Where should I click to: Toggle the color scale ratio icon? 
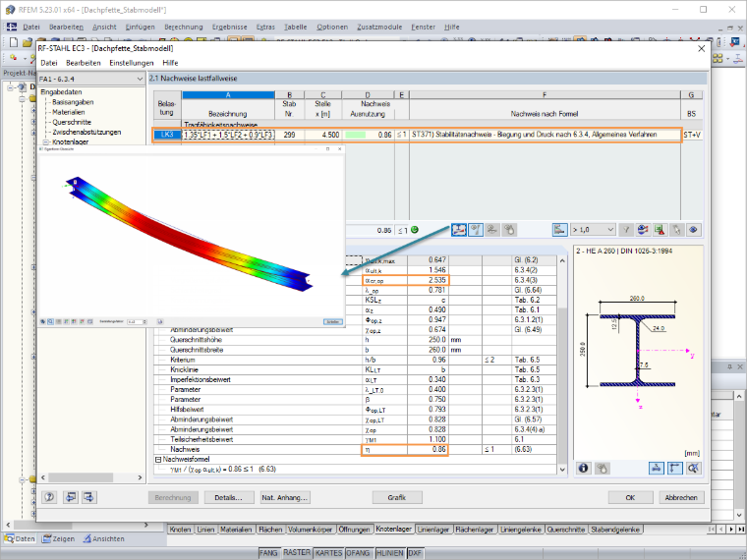coord(560,230)
